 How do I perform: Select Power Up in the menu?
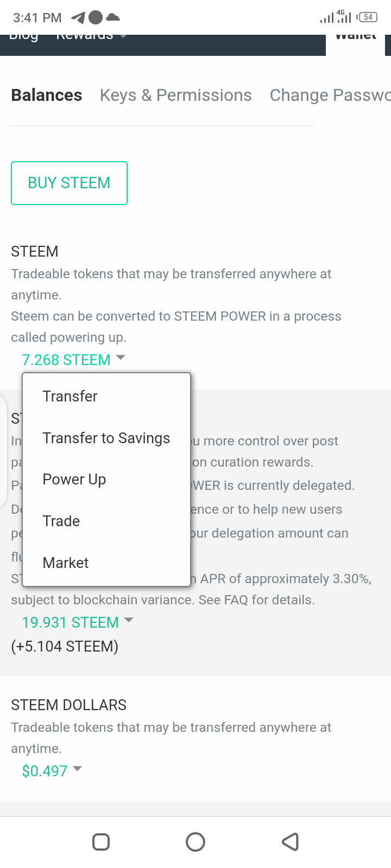pos(74,480)
